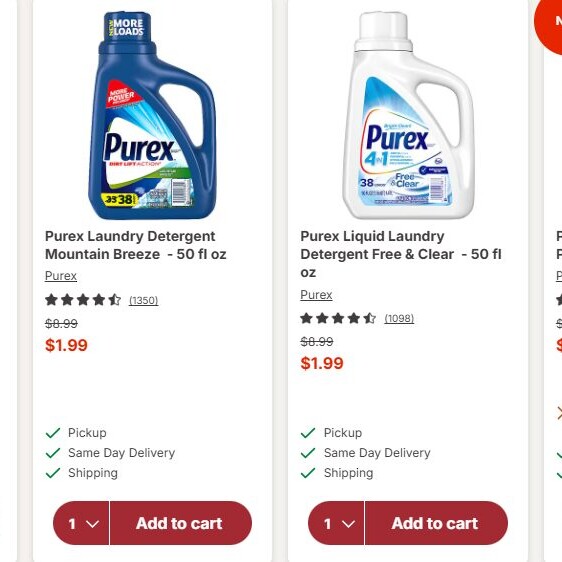This screenshot has width=562, height=562.
Task: Click the red circular badge at top right
Action: click(548, 23)
